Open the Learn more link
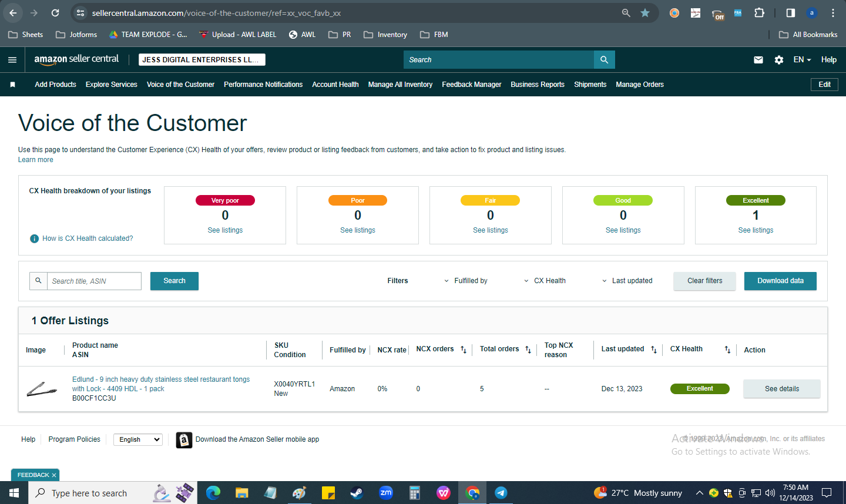Screen dimensions: 846x504 [35, 160]
